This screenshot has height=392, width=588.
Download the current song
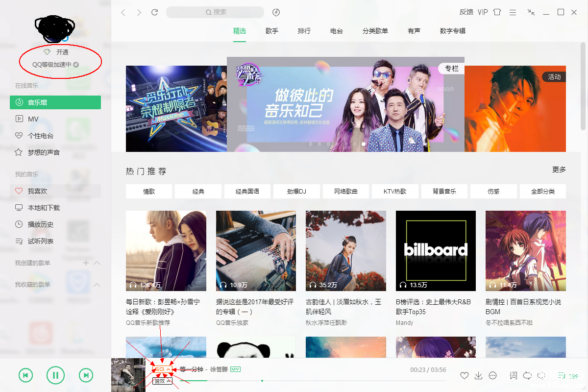pyautogui.click(x=479, y=376)
